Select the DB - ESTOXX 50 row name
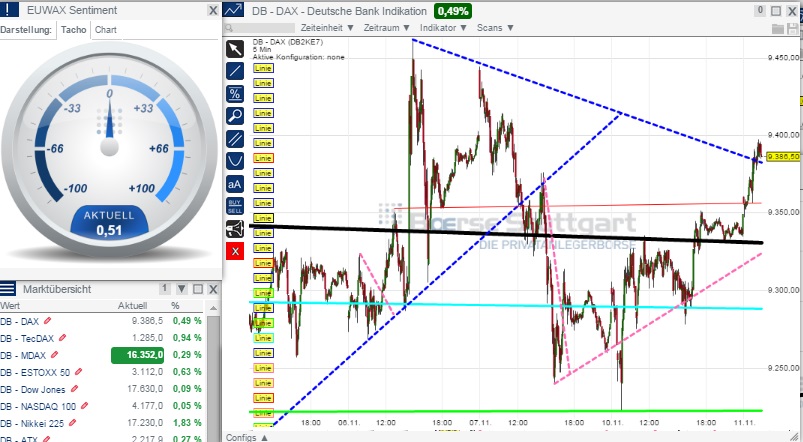This screenshot has height=442, width=803. [35, 372]
